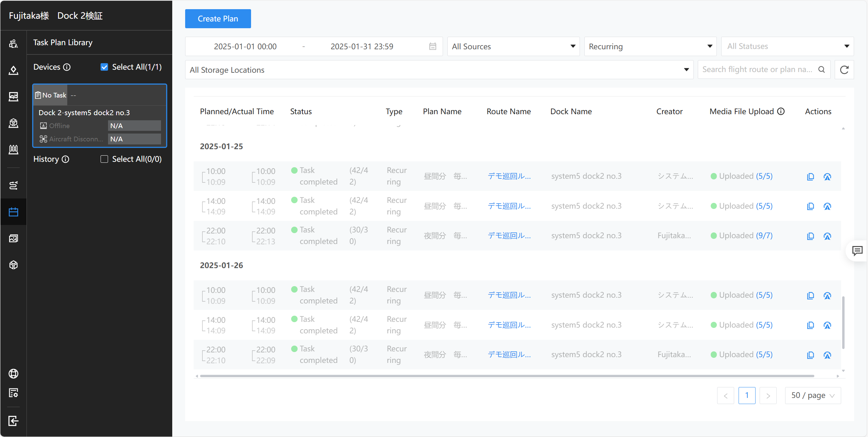Open route link in 2025-01-26 22:00 row

509,355
